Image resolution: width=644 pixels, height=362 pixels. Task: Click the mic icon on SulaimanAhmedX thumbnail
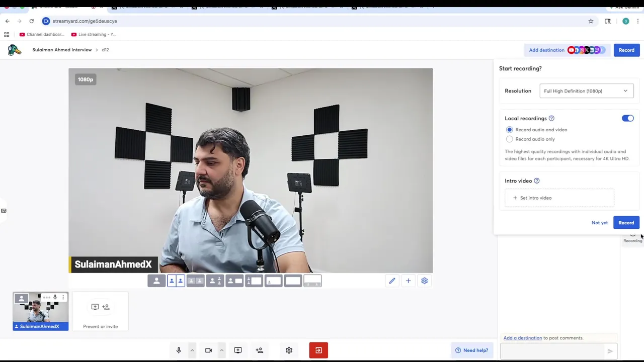pyautogui.click(x=55, y=298)
